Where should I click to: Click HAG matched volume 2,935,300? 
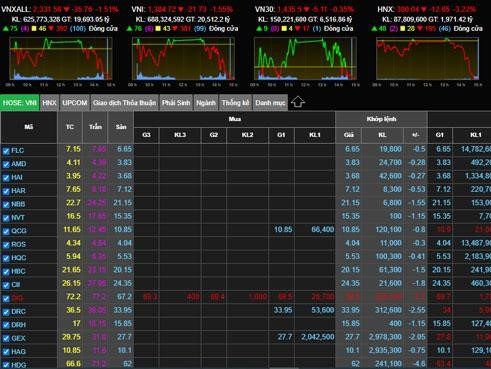pyautogui.click(x=385, y=350)
